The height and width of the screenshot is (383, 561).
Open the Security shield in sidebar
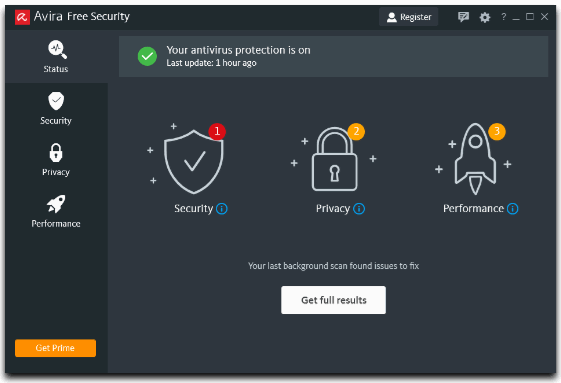click(x=56, y=108)
